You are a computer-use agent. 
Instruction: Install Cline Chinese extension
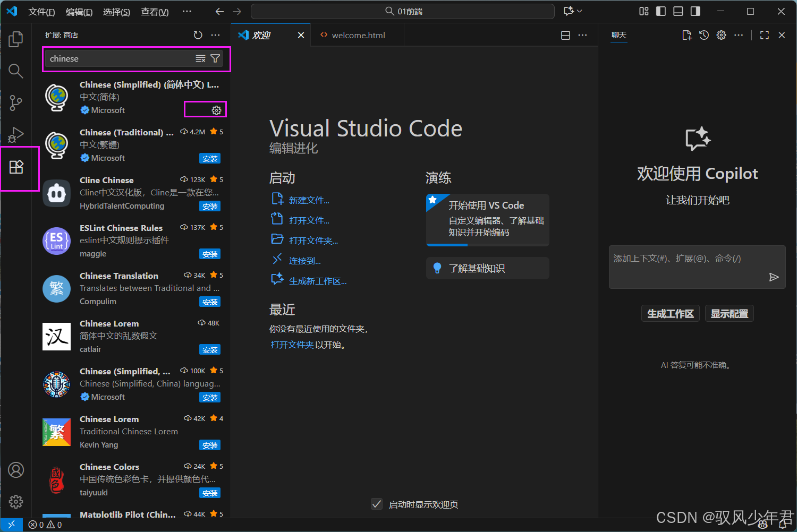coord(210,206)
